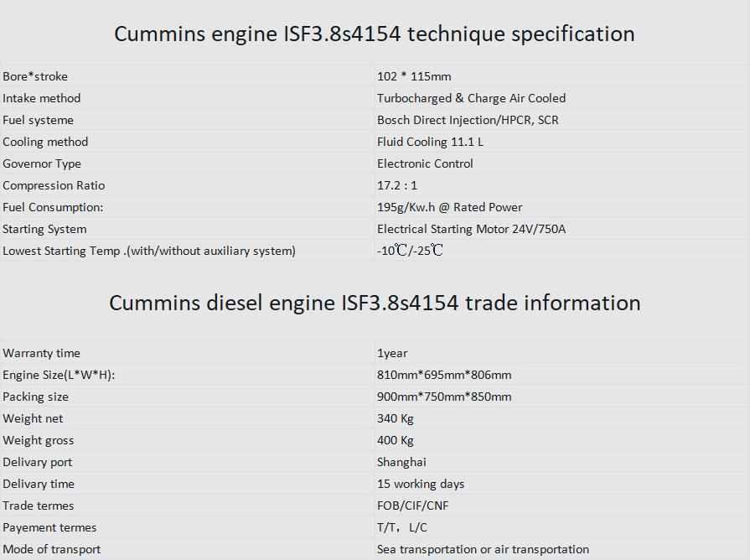Select the 'Warranty time' label
750x560 pixels.
tap(41, 353)
